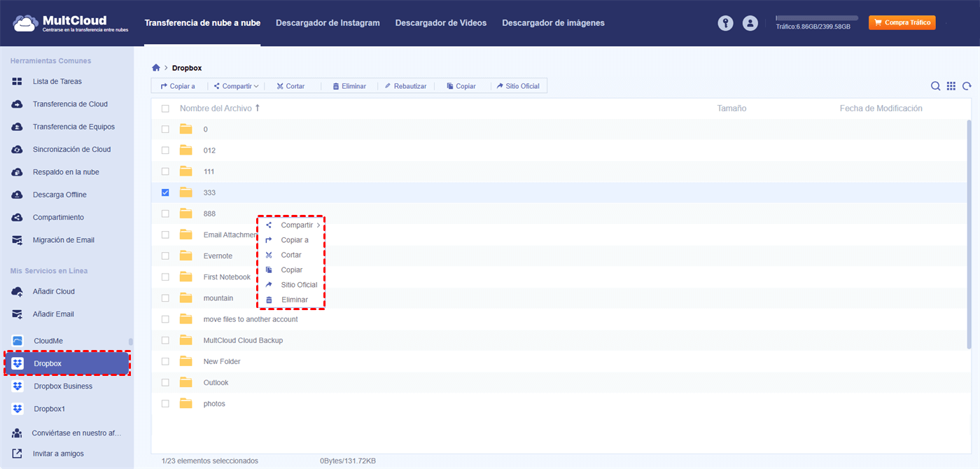Image resolution: width=980 pixels, height=469 pixels.
Task: Uncheck the box for folder 333
Action: 165,192
